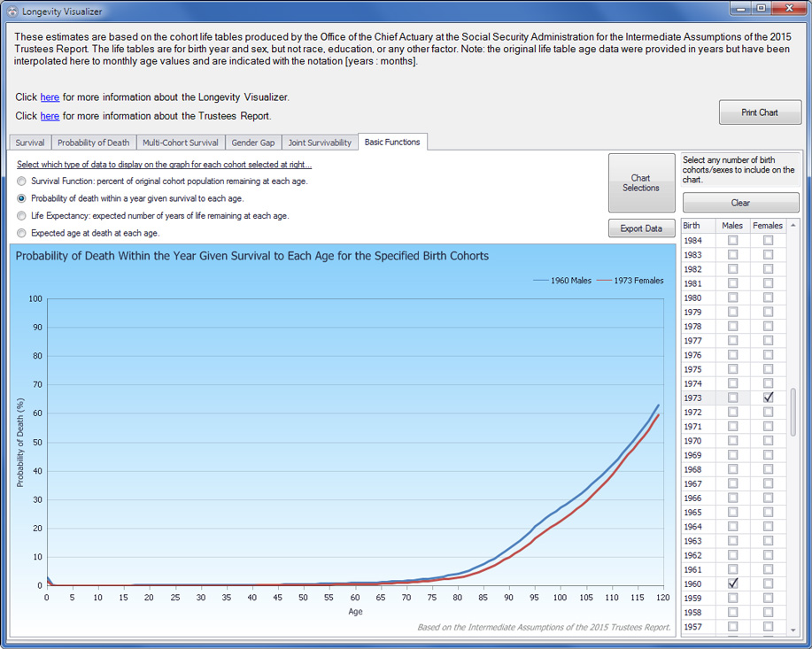Uncheck the 1973 Females checkbox
812x649 pixels.
pos(768,398)
